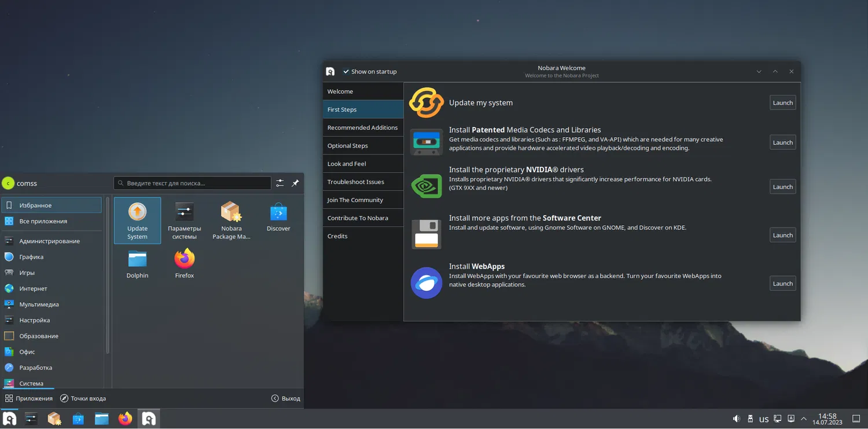Launch Update my system

point(782,102)
